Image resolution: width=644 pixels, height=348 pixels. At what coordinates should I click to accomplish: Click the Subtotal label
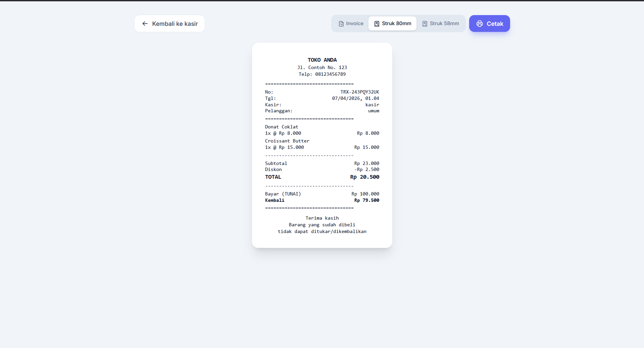[276, 163]
